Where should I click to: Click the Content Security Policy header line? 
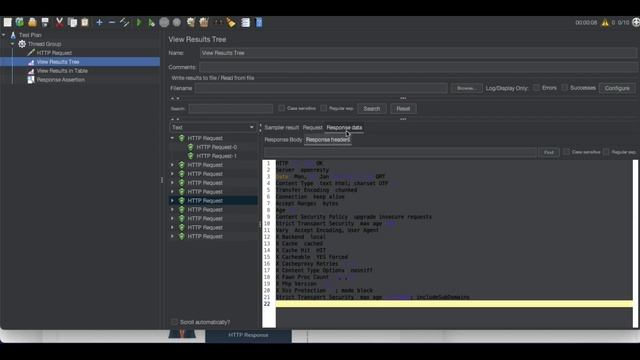(x=353, y=217)
